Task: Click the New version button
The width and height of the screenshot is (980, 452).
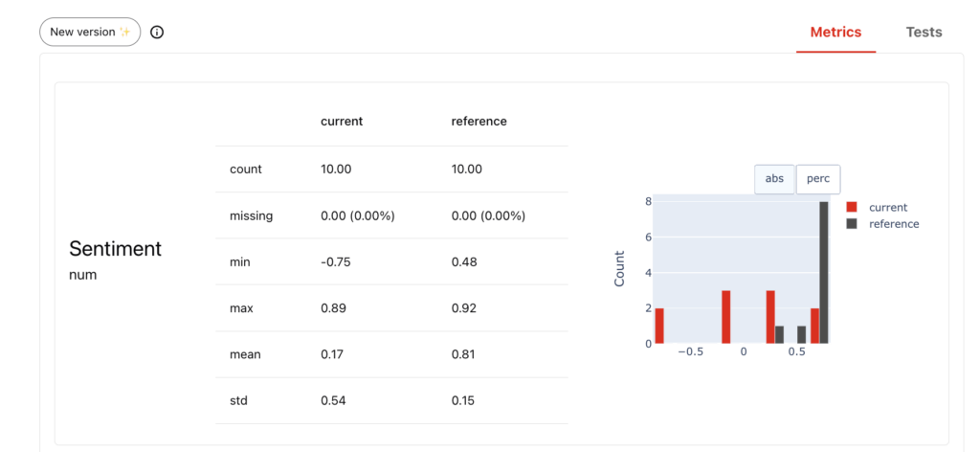Action: point(90,32)
